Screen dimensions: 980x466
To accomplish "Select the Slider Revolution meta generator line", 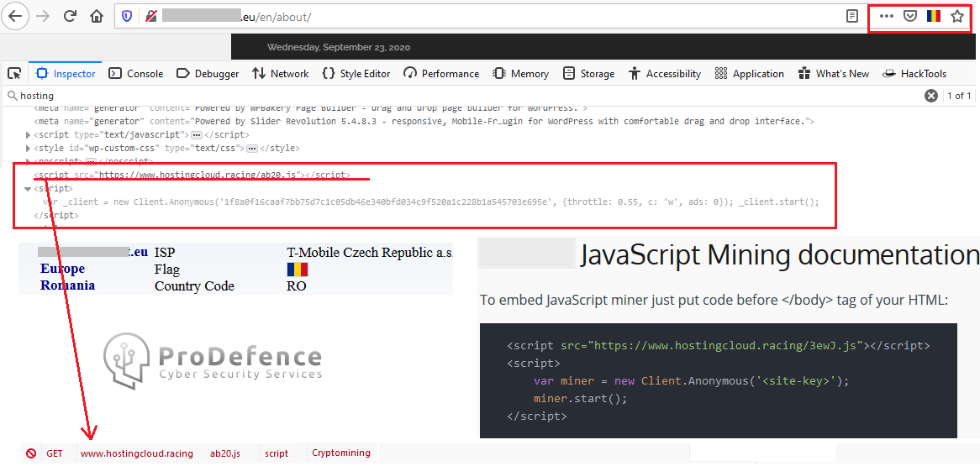I will [424, 121].
